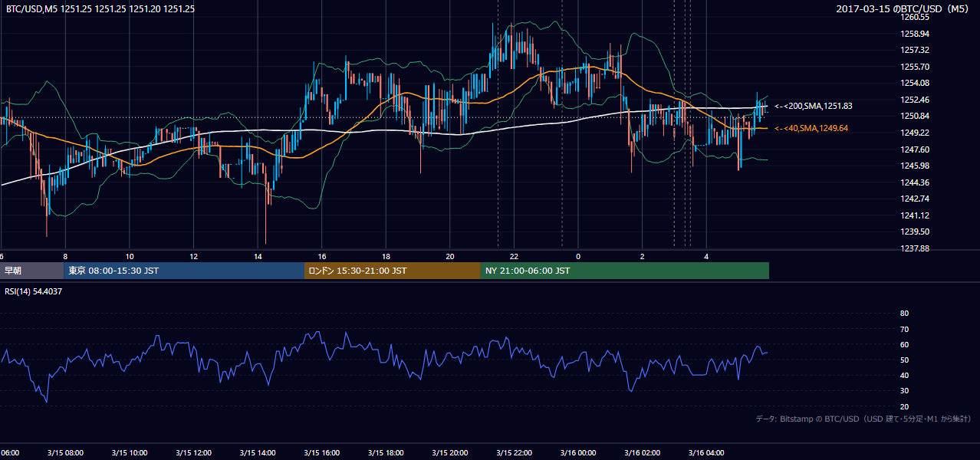Click price level 1249.22 on the axis
Image resolution: width=980 pixels, height=460 pixels.
(916, 133)
